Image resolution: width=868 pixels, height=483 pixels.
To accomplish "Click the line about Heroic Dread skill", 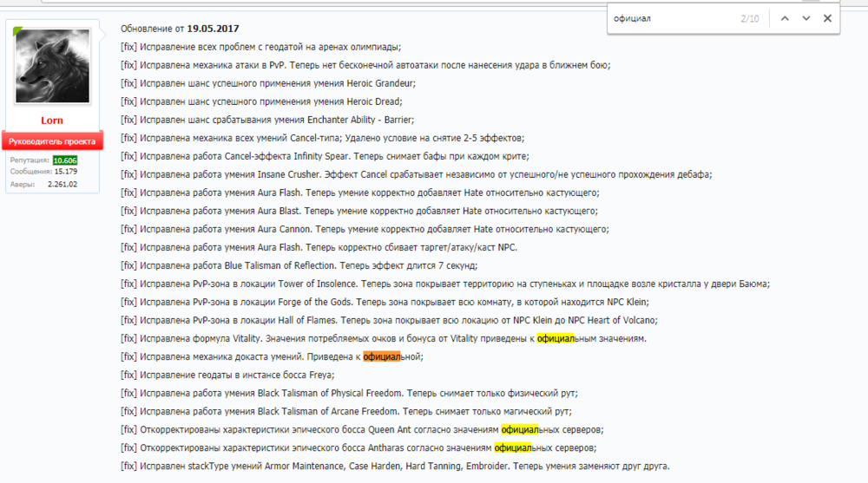I will pyautogui.click(x=261, y=101).
